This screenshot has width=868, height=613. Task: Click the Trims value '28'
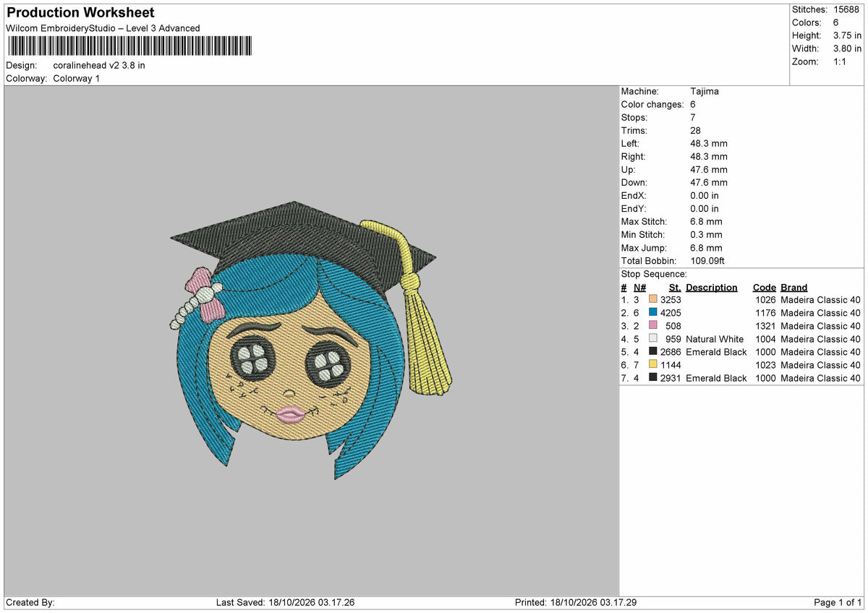(x=696, y=131)
